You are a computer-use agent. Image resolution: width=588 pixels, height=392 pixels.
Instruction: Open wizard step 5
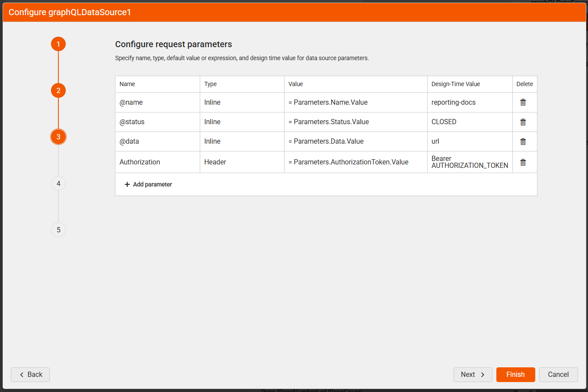(58, 230)
